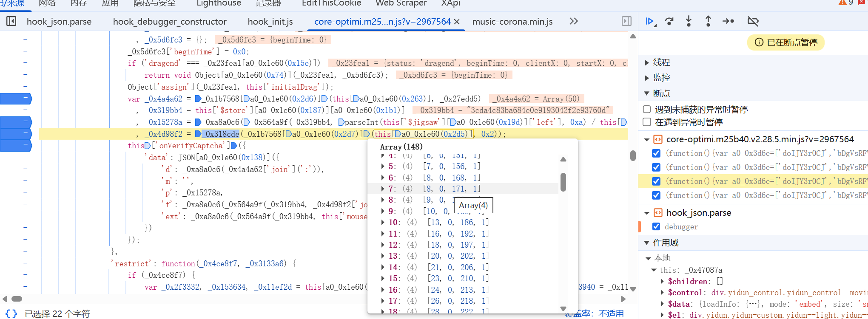Expand the 监控 section
Viewport: 868px width, 319px height.
pyautogui.click(x=647, y=78)
